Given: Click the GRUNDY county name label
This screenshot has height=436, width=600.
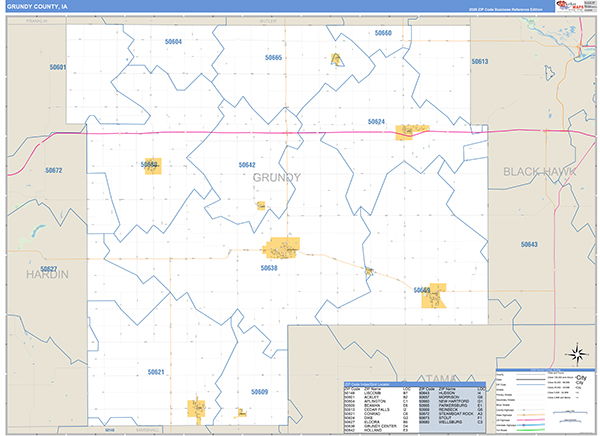Looking at the screenshot, I should 277,177.
